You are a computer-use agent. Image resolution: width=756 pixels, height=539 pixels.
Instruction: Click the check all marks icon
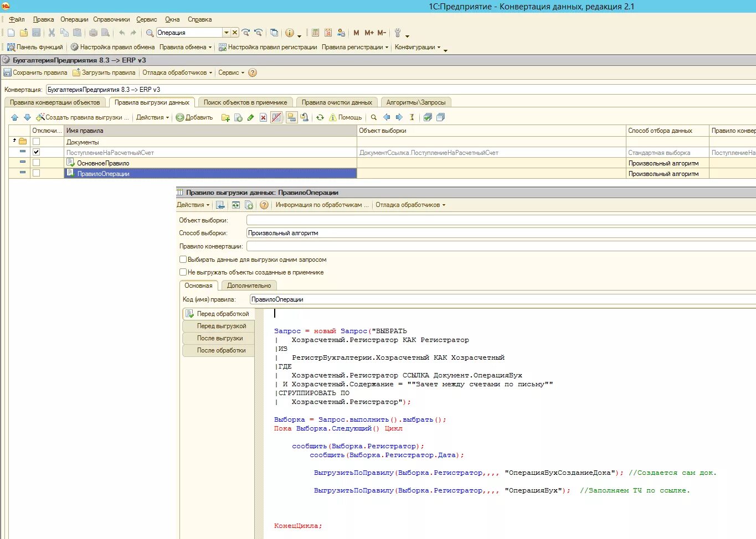click(428, 117)
